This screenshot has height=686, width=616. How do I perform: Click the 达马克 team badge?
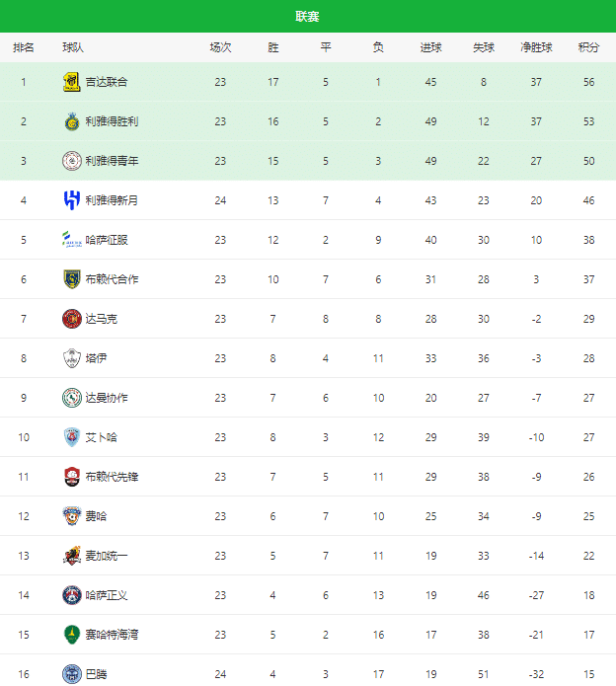point(71,319)
